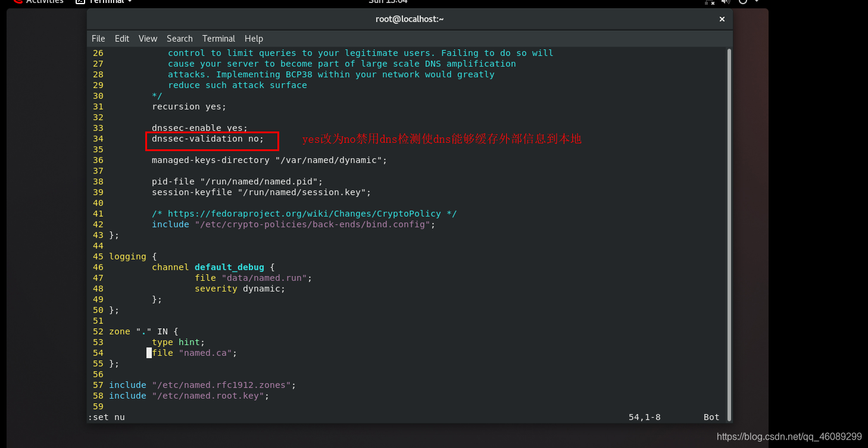Click the include named.root.key line
The width and height of the screenshot is (868, 448).
coord(189,396)
